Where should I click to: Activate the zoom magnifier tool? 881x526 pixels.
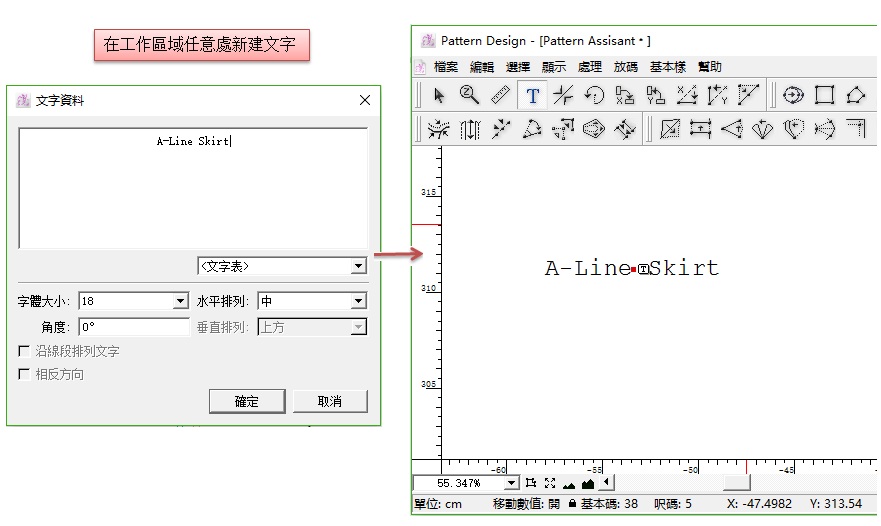469,95
